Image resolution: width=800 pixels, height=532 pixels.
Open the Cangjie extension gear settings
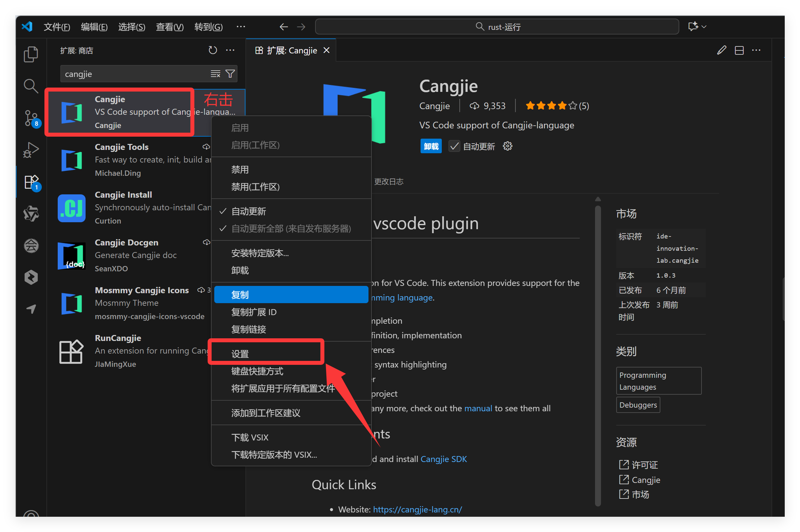pos(507,146)
